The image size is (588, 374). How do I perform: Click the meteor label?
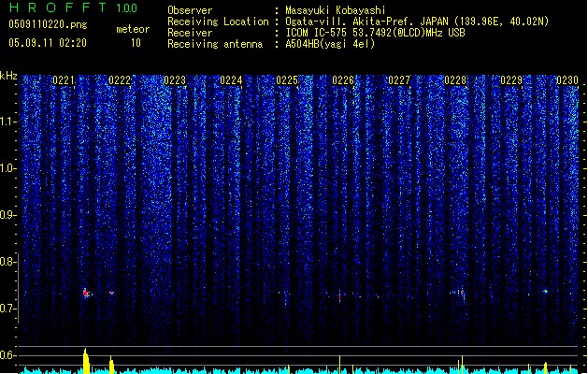(133, 29)
